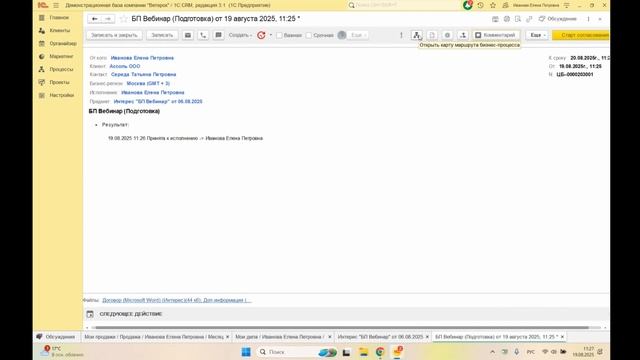Viewport: 640px width, 360px height.
Task: Open the business process route map icon
Action: tap(416, 35)
